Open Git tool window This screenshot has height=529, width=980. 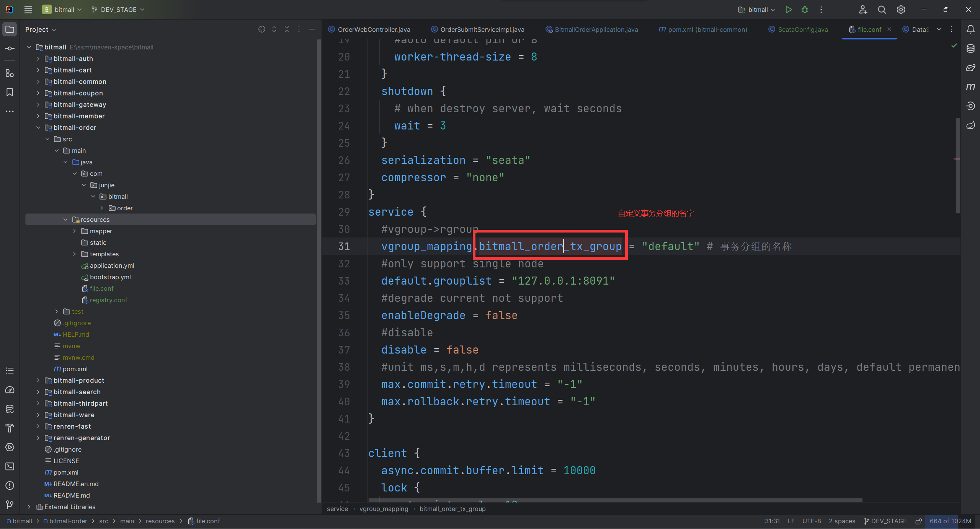pyautogui.click(x=10, y=505)
